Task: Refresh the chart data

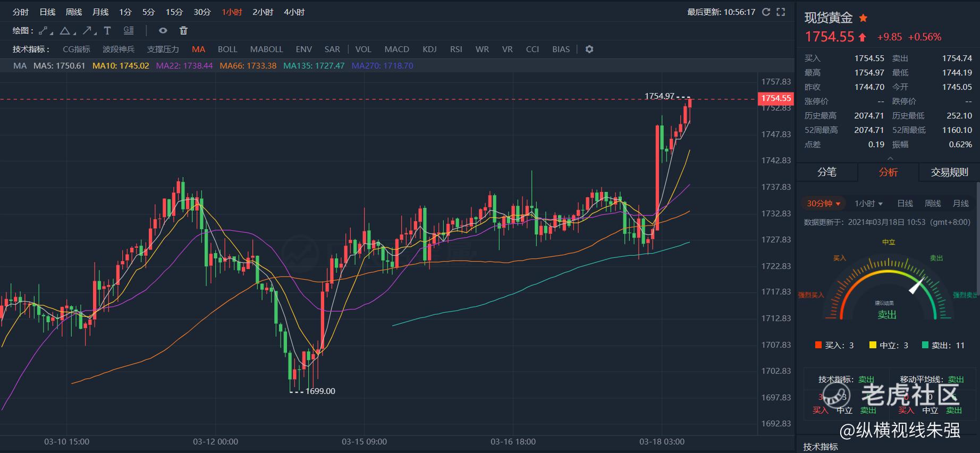Action: pyautogui.click(x=766, y=12)
